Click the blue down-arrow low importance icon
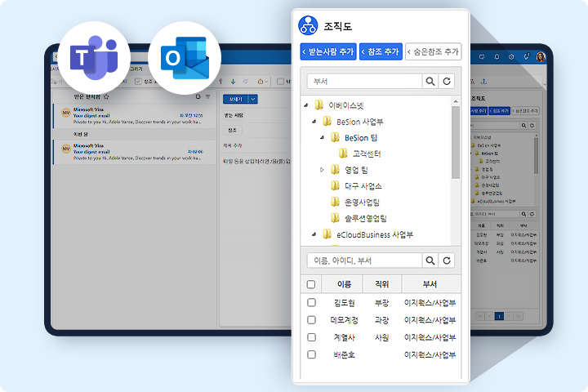 pos(233,82)
